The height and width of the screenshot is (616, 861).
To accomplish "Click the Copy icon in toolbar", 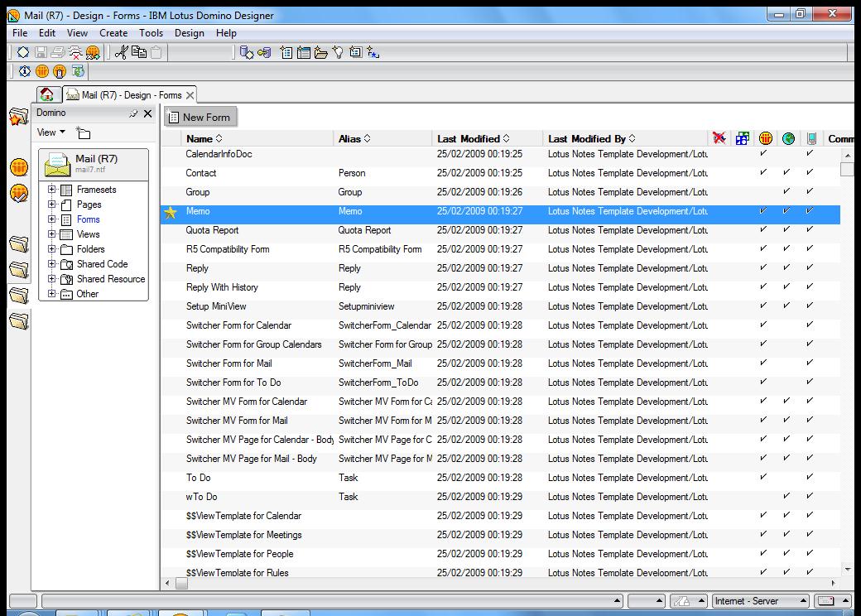I will (x=139, y=52).
